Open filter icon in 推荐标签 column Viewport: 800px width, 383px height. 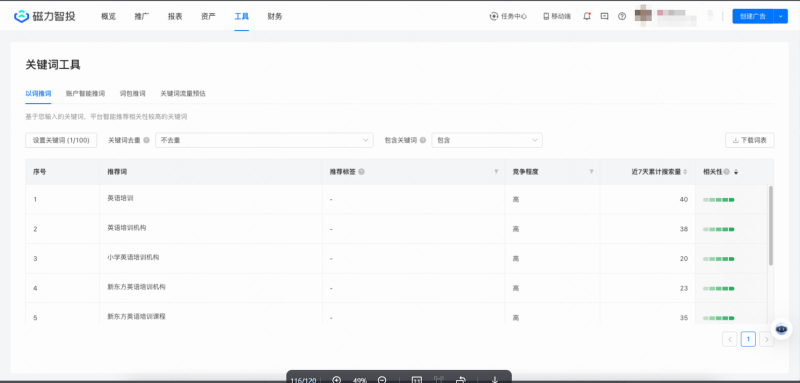point(496,172)
